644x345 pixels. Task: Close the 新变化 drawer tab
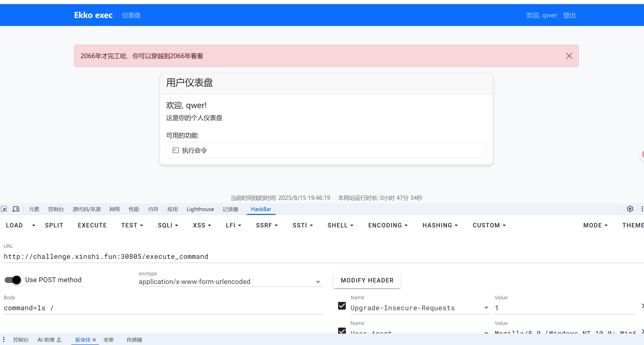point(94,340)
